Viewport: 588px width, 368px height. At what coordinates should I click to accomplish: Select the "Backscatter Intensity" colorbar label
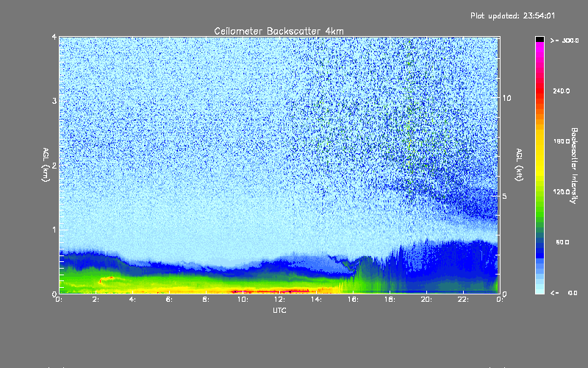pyautogui.click(x=573, y=166)
